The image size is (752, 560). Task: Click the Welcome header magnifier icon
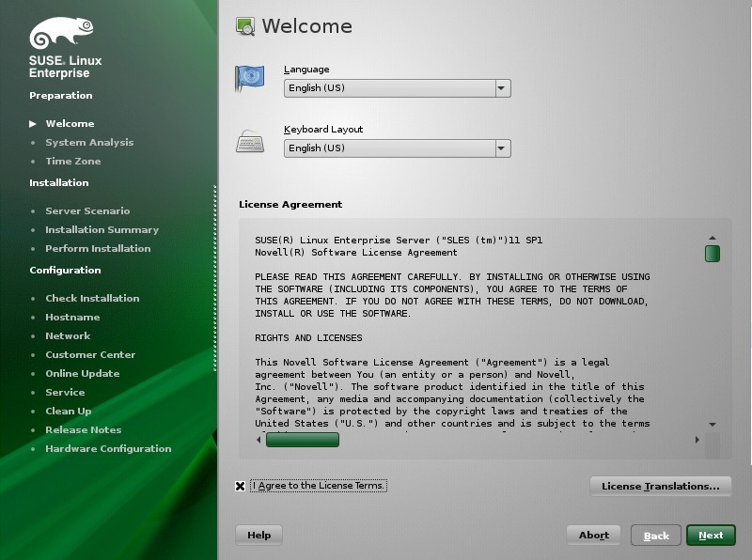(245, 26)
